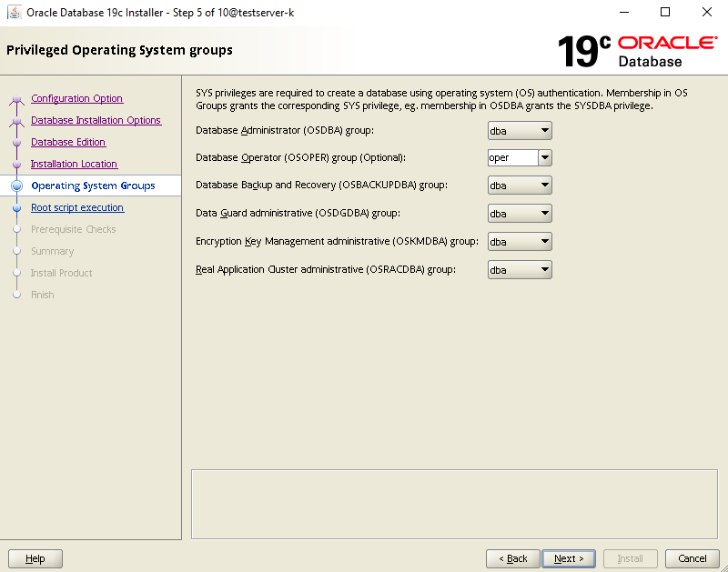Click the Operating System Groups step circle icon
This screenshot has width=728, height=572.
point(16,186)
